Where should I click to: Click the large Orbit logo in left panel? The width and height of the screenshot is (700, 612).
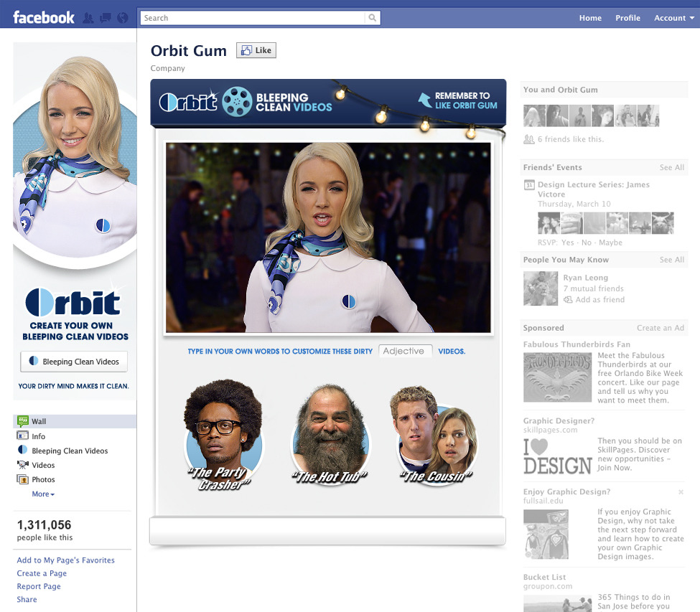point(73,302)
